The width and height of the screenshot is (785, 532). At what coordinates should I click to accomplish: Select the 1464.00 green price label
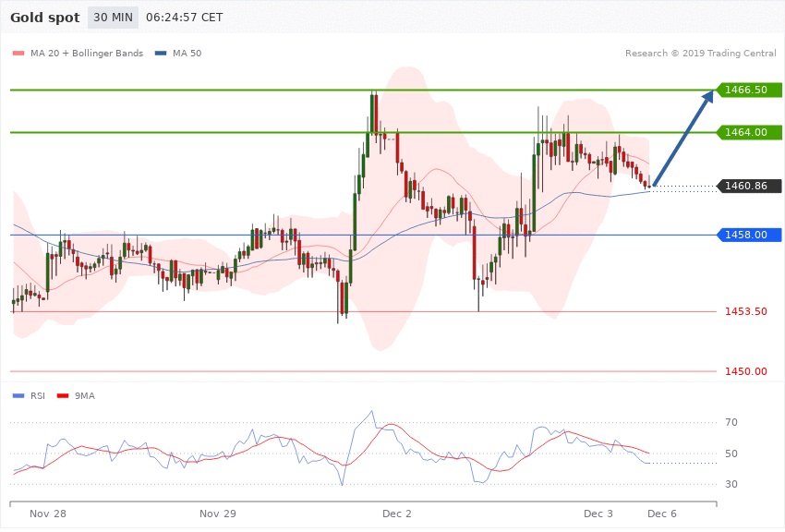[x=746, y=132]
